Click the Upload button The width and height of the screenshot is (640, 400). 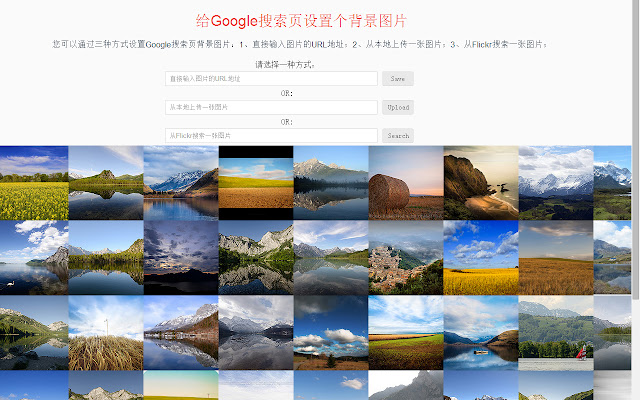coord(398,107)
